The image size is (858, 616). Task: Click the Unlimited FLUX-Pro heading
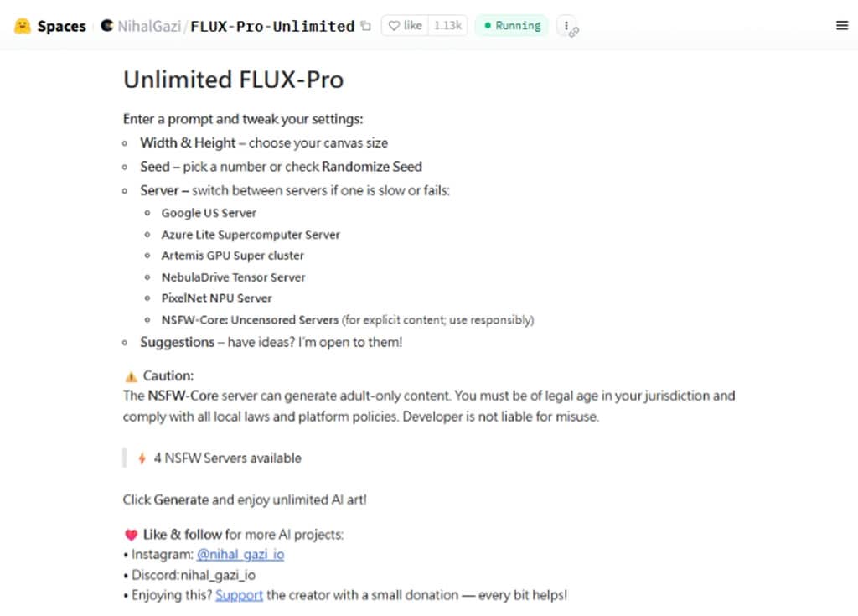point(233,80)
